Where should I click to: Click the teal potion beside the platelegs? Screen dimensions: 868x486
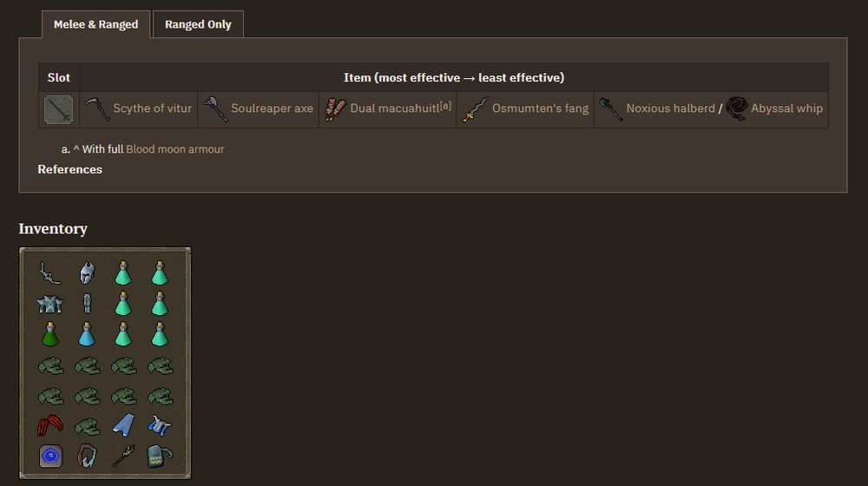pyautogui.click(x=123, y=304)
